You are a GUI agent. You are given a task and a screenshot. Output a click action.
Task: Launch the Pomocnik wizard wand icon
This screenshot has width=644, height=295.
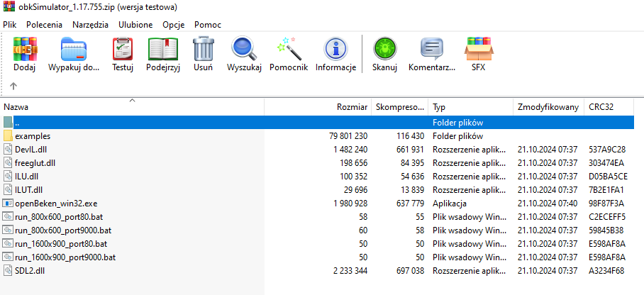(289, 48)
